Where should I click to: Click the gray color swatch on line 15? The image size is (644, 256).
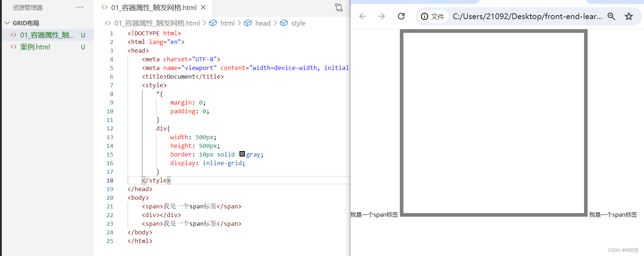[x=242, y=154]
